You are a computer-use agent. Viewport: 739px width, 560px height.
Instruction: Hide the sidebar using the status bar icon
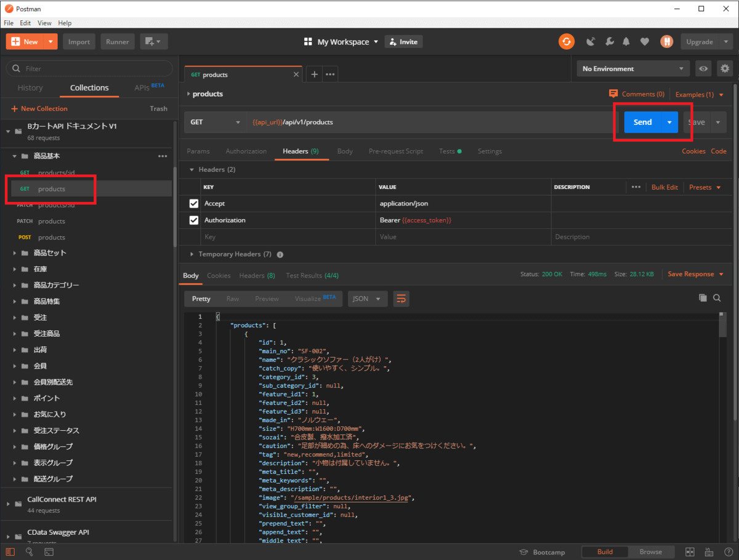point(9,552)
